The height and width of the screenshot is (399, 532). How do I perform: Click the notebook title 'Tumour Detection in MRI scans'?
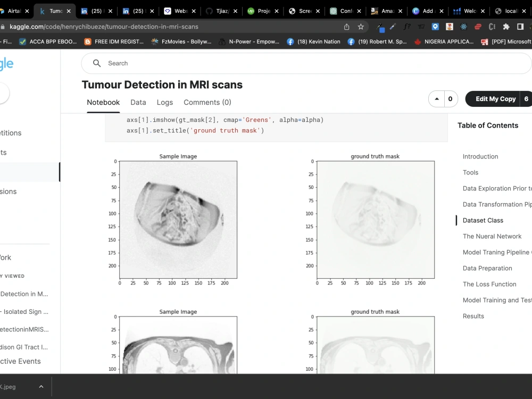click(162, 85)
